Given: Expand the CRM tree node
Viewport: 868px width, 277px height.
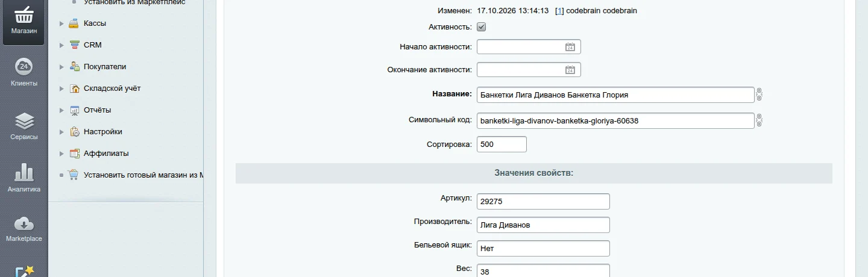Looking at the screenshot, I should point(61,45).
